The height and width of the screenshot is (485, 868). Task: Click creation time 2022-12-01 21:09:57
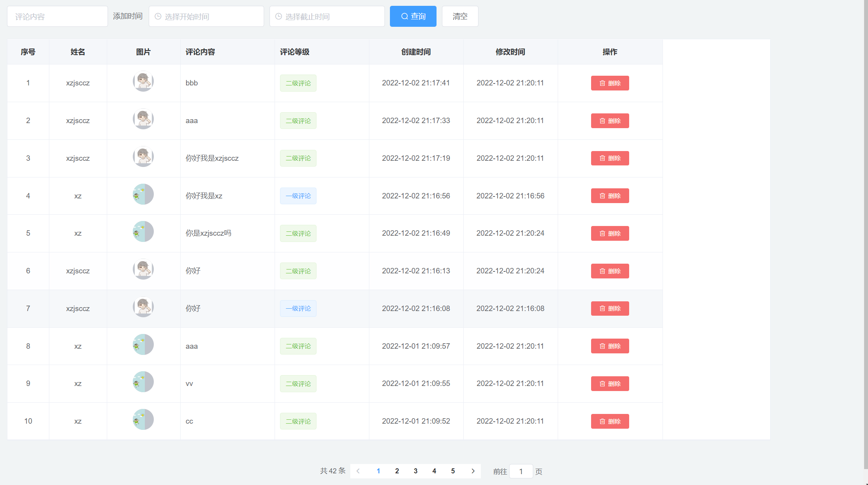point(416,346)
